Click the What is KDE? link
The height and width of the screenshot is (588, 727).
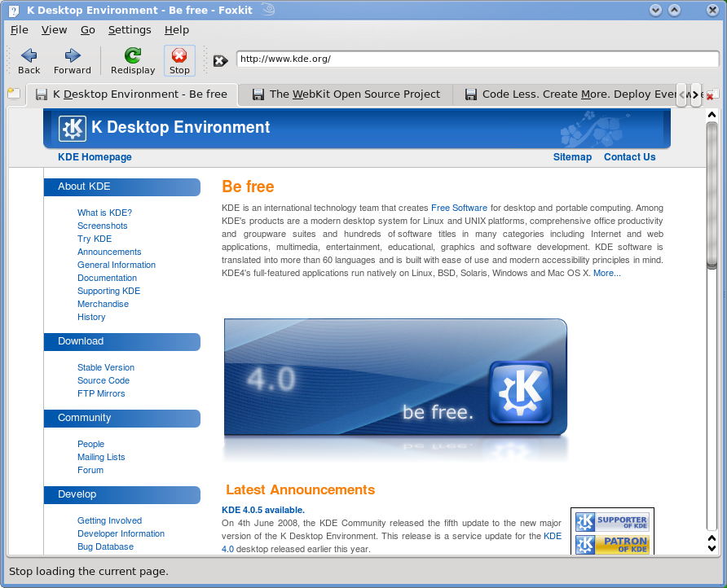tap(105, 213)
